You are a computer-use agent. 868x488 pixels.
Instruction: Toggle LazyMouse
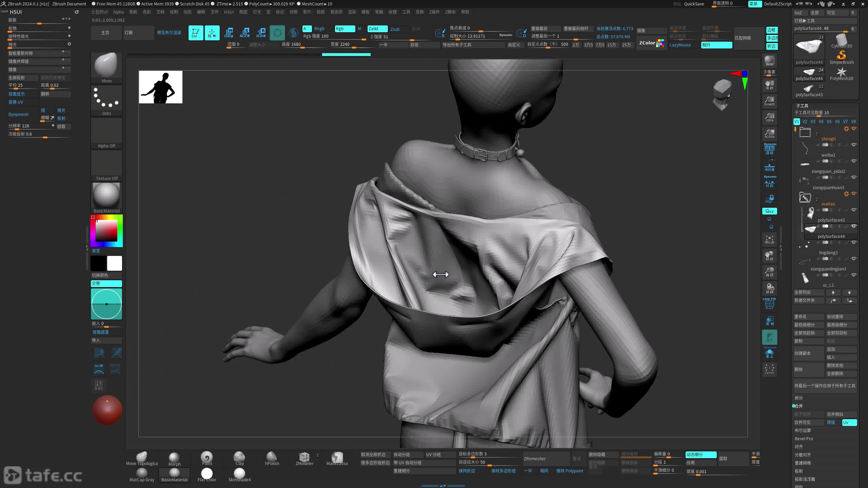(x=680, y=45)
